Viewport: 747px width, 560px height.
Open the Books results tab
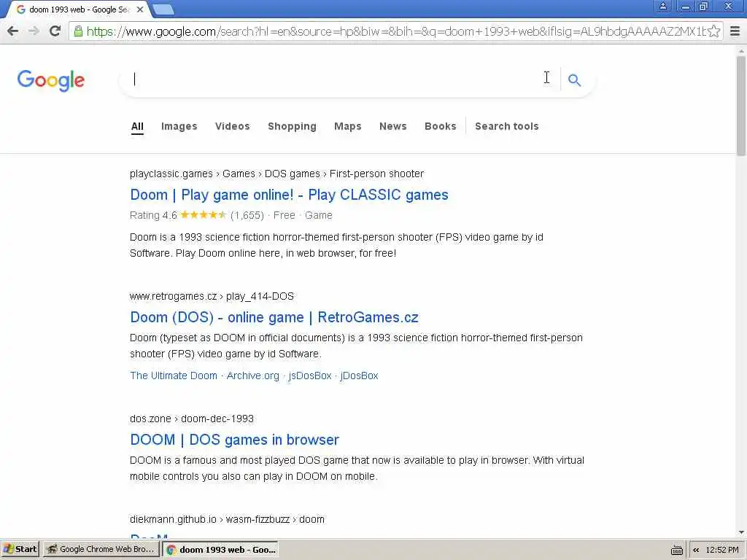[440, 126]
